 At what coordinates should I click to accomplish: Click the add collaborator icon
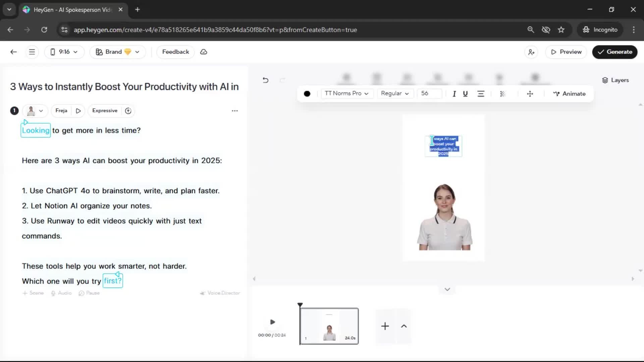click(531, 52)
